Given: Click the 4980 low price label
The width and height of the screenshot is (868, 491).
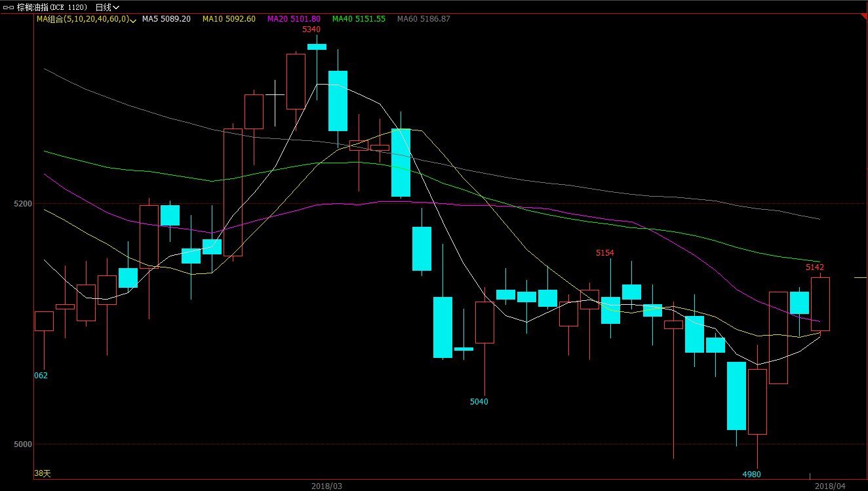Looking at the screenshot, I should (x=752, y=474).
